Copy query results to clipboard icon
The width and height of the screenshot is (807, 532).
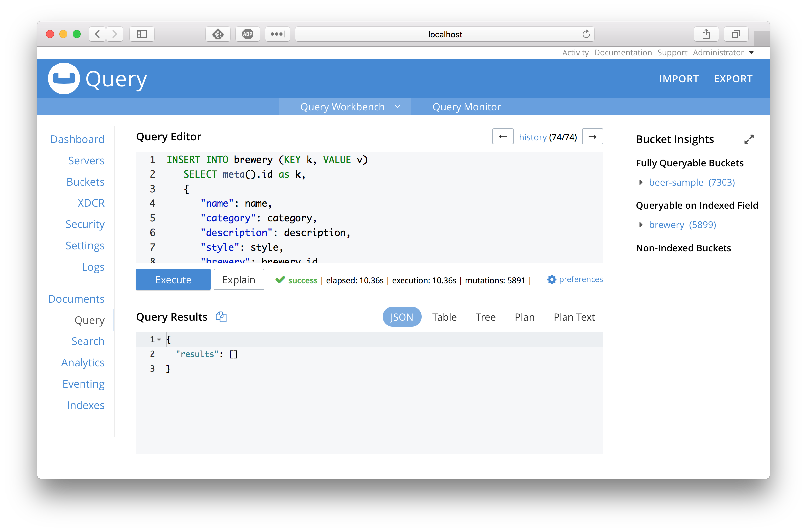[x=221, y=317]
